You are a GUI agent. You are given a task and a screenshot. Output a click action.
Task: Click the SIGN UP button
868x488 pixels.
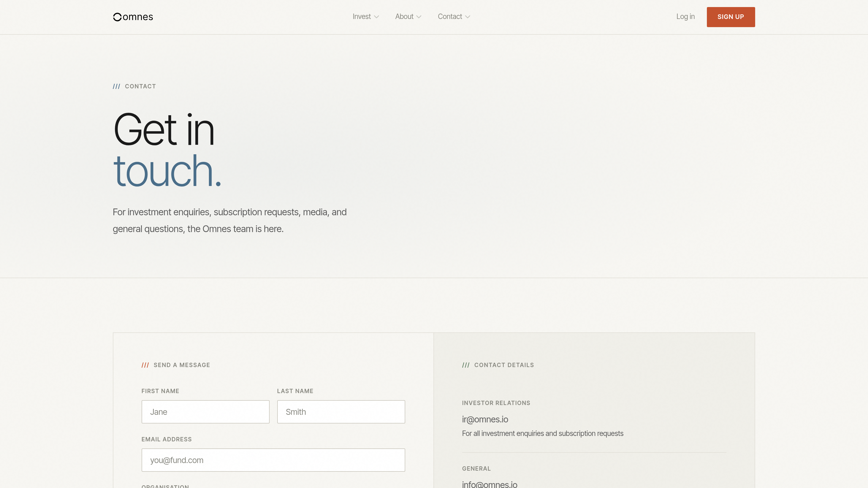pos(730,17)
